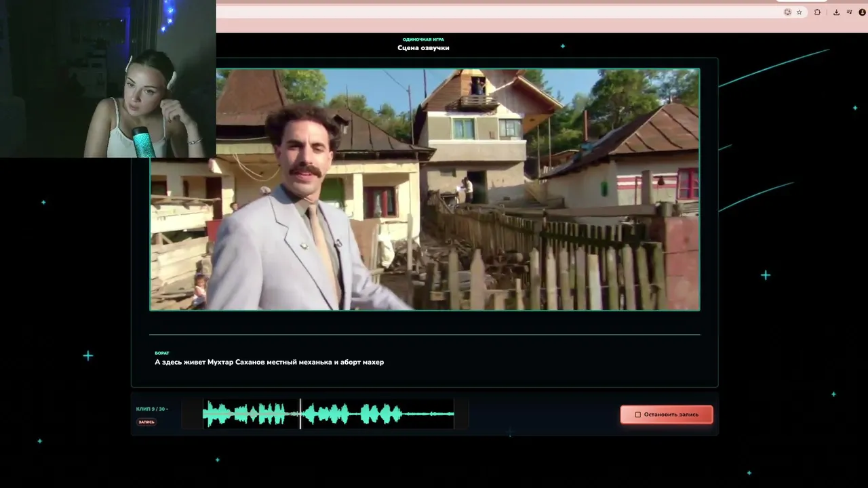Click the 'Сцена озвучки' heading
868x488 pixels.
point(423,48)
